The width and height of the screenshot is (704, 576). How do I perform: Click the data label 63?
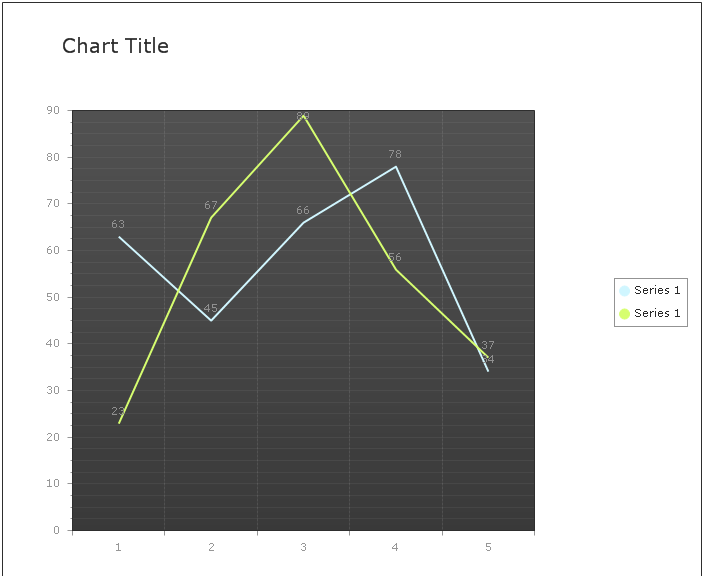[118, 225]
